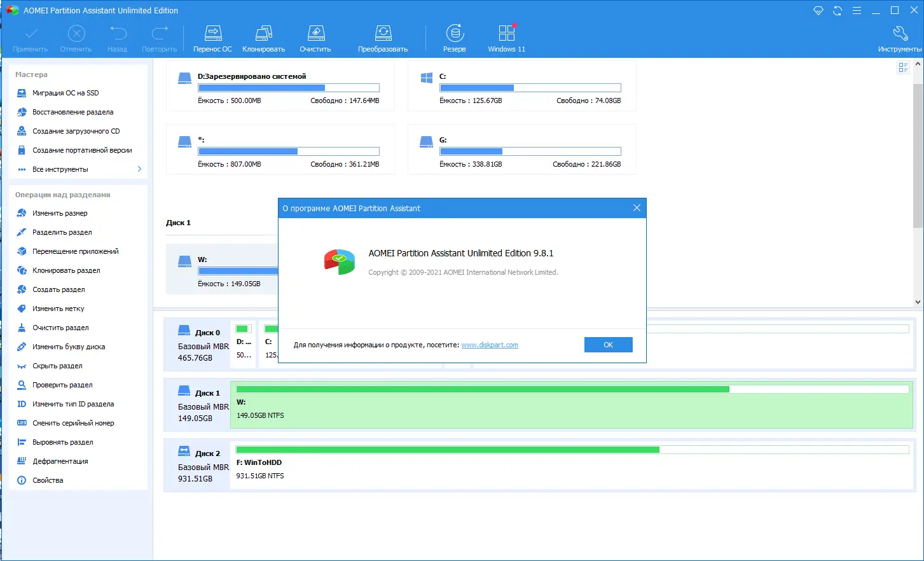924x561 pixels.
Task: Close the О программе dialog
Action: coord(637,208)
